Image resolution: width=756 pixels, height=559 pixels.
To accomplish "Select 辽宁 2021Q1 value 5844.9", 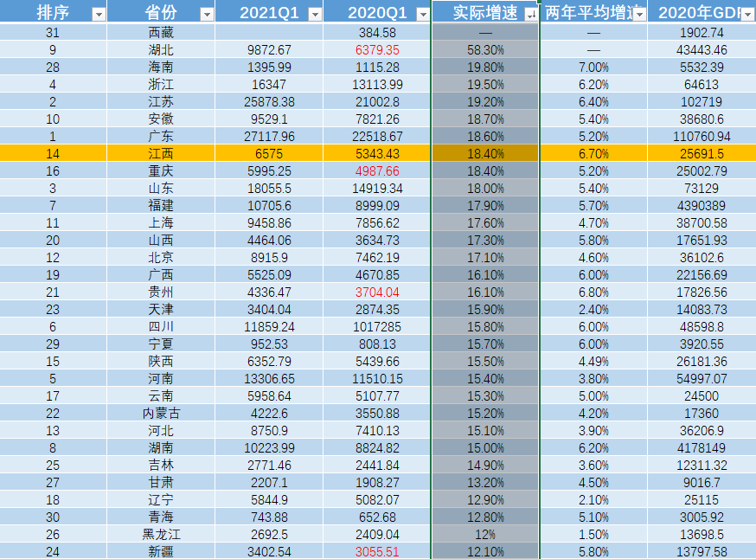I will pos(269,499).
